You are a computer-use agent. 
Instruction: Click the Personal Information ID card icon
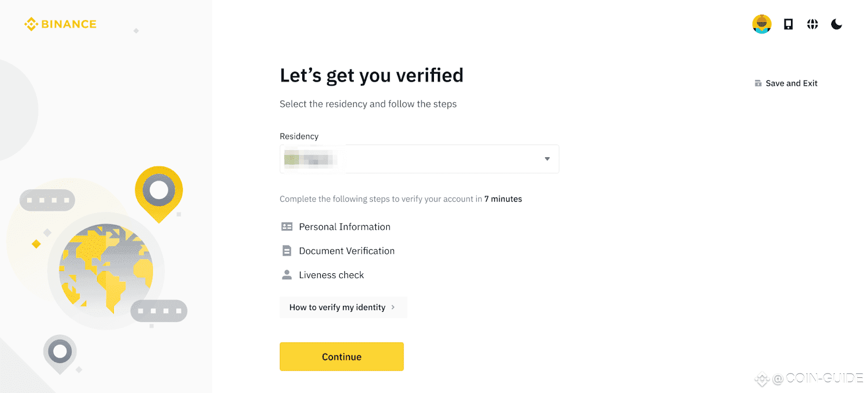pyautogui.click(x=287, y=227)
